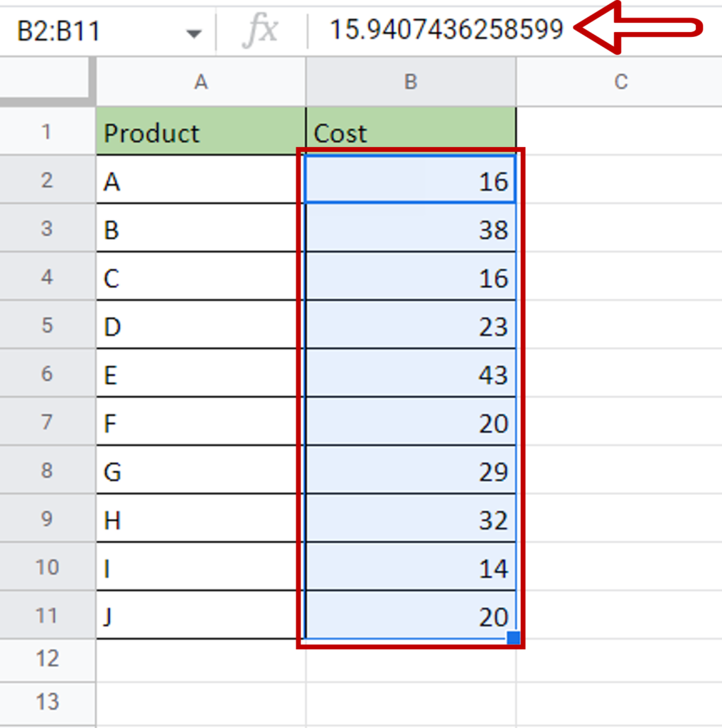Click the blue fill handle at B11
Screen dimensions: 722x728
pos(513,638)
